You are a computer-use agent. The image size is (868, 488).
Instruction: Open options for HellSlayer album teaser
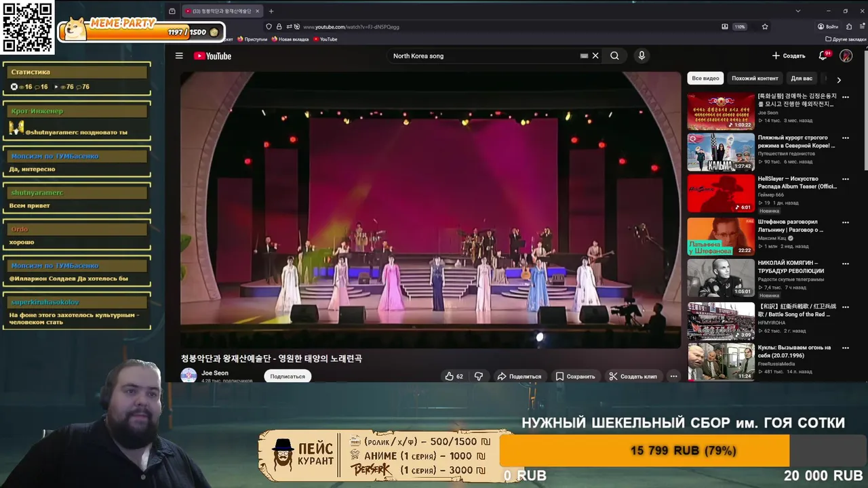846,180
